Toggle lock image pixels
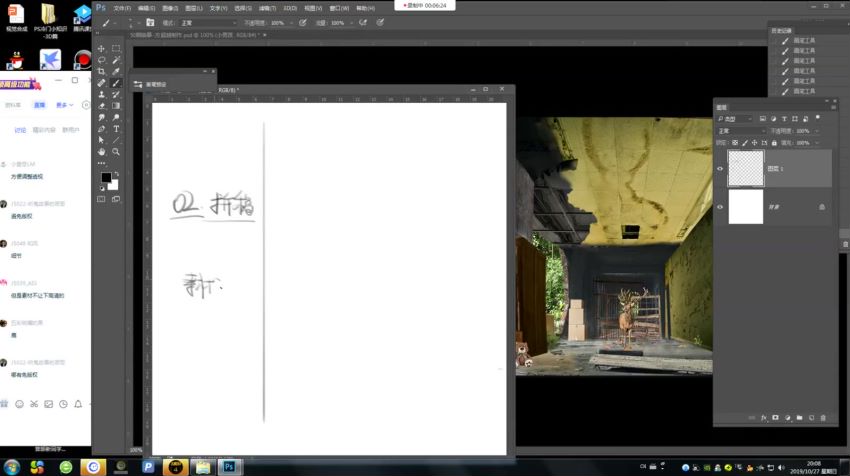The width and height of the screenshot is (850, 476). pyautogui.click(x=745, y=143)
